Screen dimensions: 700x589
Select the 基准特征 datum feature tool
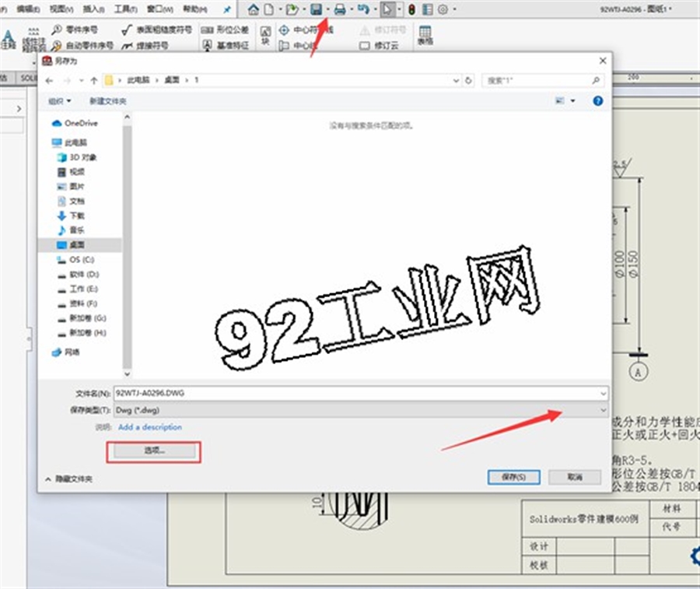226,46
